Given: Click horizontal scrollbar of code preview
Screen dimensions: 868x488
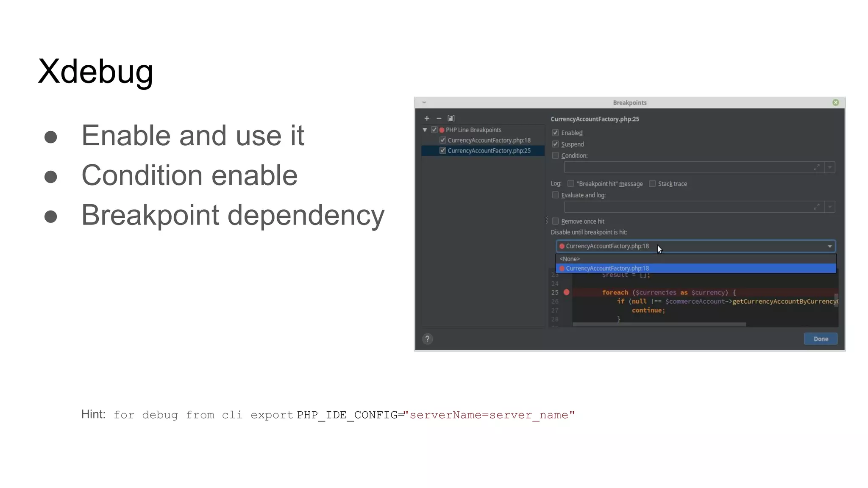Looking at the screenshot, I should click(659, 324).
